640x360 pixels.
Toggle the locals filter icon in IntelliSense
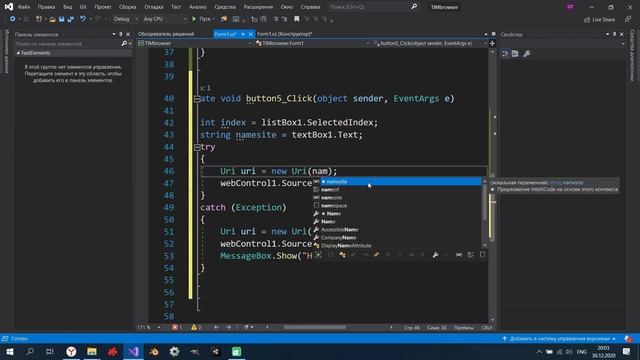pyautogui.click(x=459, y=255)
